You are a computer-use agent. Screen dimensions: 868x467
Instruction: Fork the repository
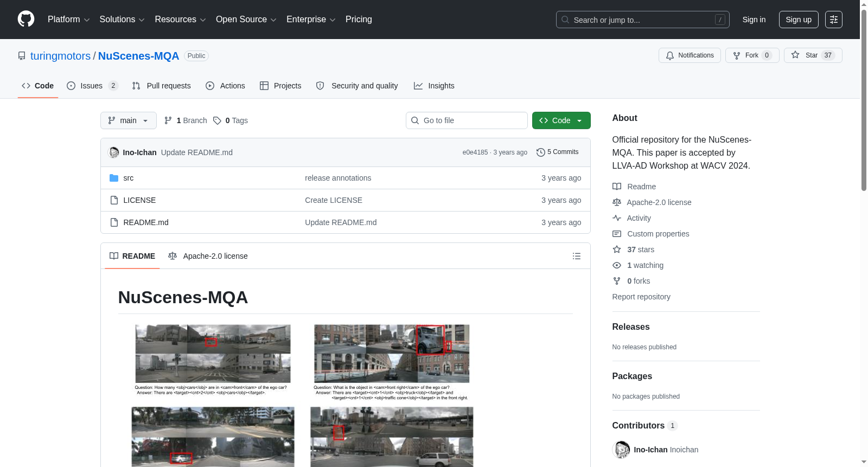(x=752, y=55)
